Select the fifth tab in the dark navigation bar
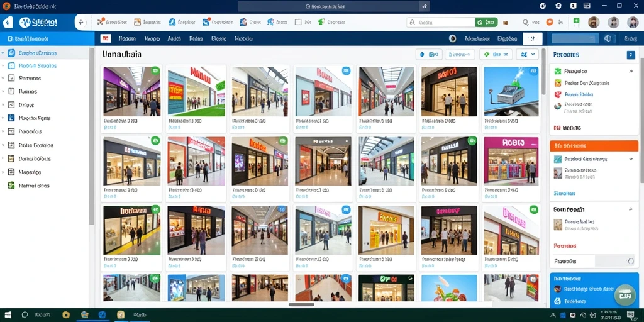Viewport: 644px width, 322px height. pyautogui.click(x=219, y=38)
